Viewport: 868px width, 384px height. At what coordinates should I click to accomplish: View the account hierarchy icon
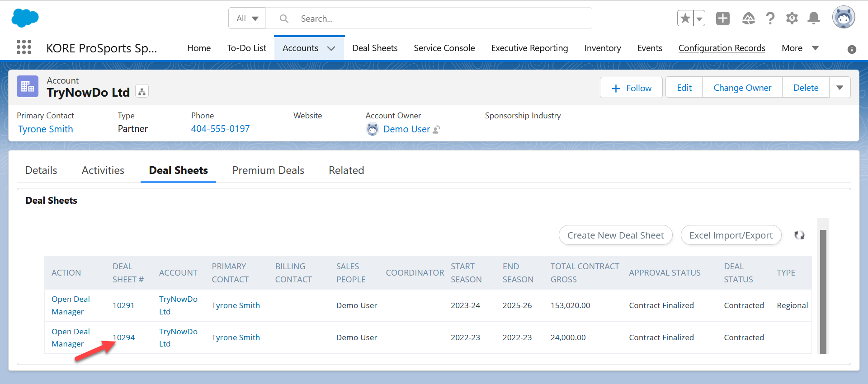(x=142, y=92)
